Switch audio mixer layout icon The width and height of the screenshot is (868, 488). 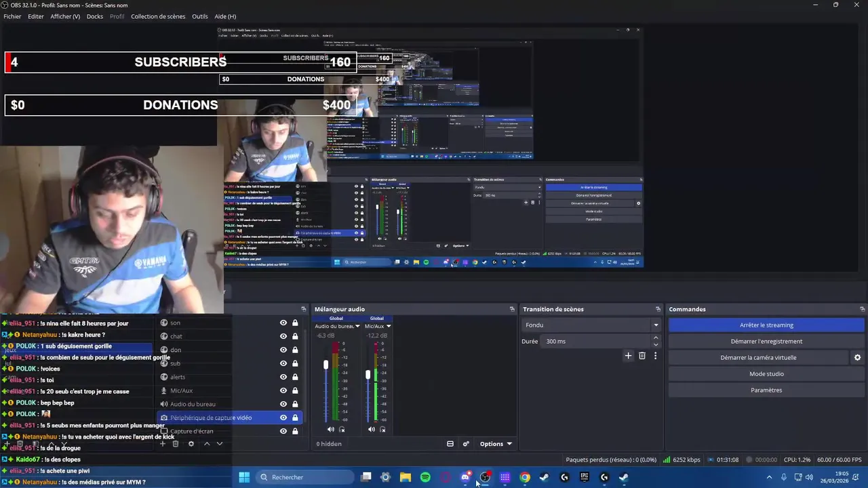pyautogui.click(x=450, y=444)
